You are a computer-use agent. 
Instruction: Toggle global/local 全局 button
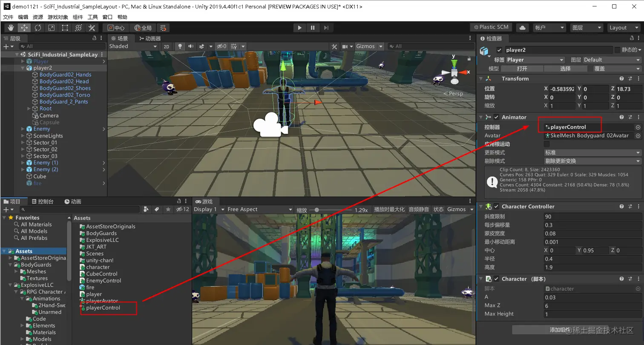(142, 28)
